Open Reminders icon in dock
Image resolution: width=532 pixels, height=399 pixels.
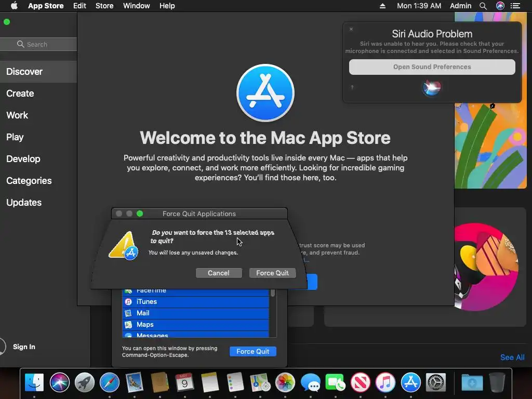click(235, 382)
